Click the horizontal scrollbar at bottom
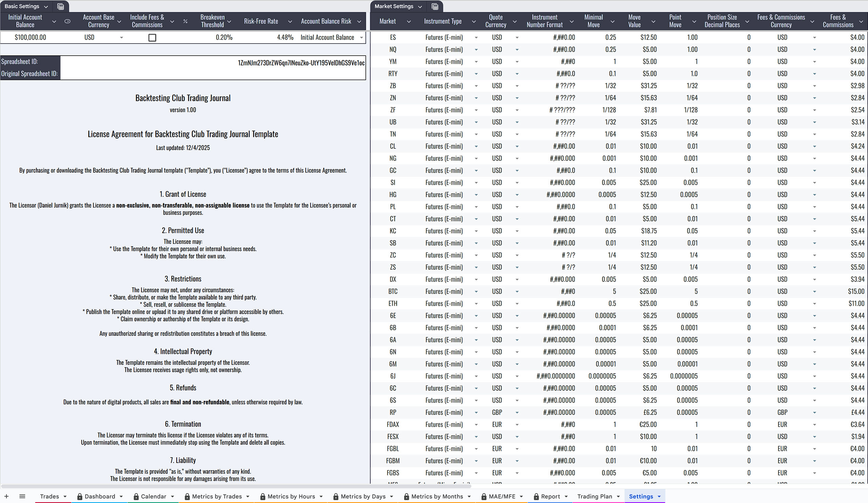 (x=236, y=486)
